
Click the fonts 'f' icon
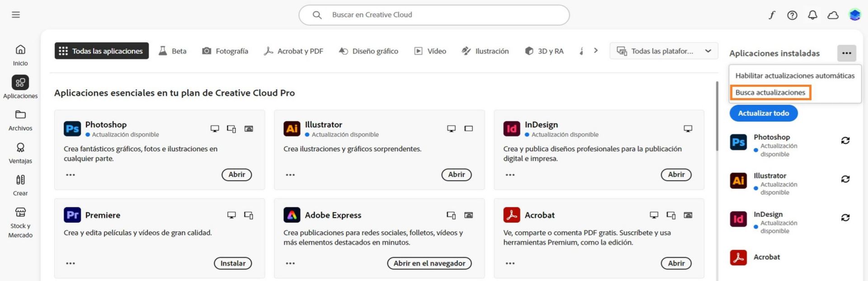tap(772, 15)
